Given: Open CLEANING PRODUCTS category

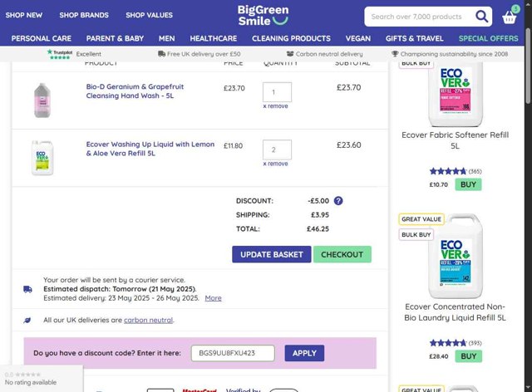Looking at the screenshot, I should click(291, 39).
